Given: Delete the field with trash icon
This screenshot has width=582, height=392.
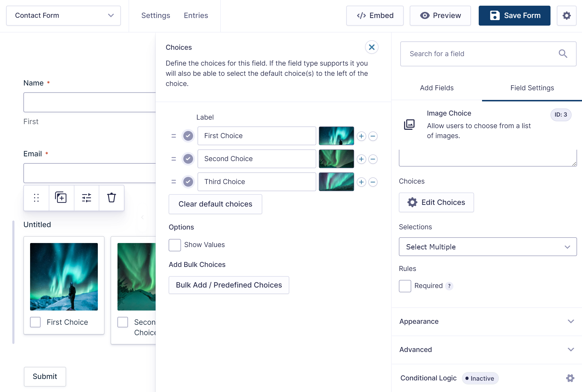Looking at the screenshot, I should (x=112, y=198).
